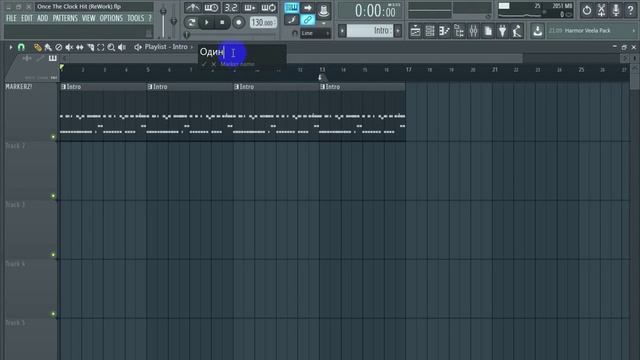
Task: Toggle mute dot on Track 2
Action: tap(53, 196)
